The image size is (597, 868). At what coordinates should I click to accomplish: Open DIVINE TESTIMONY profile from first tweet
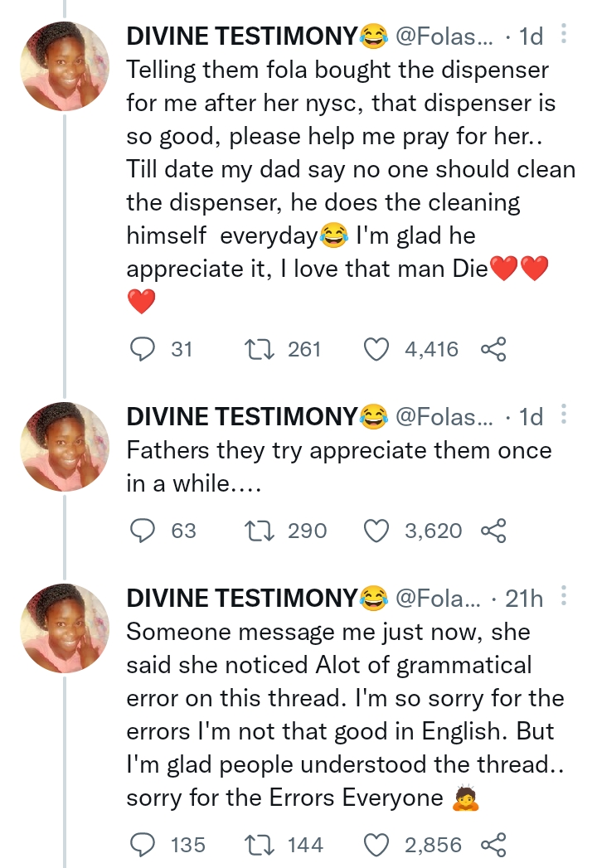pyautogui.click(x=242, y=36)
